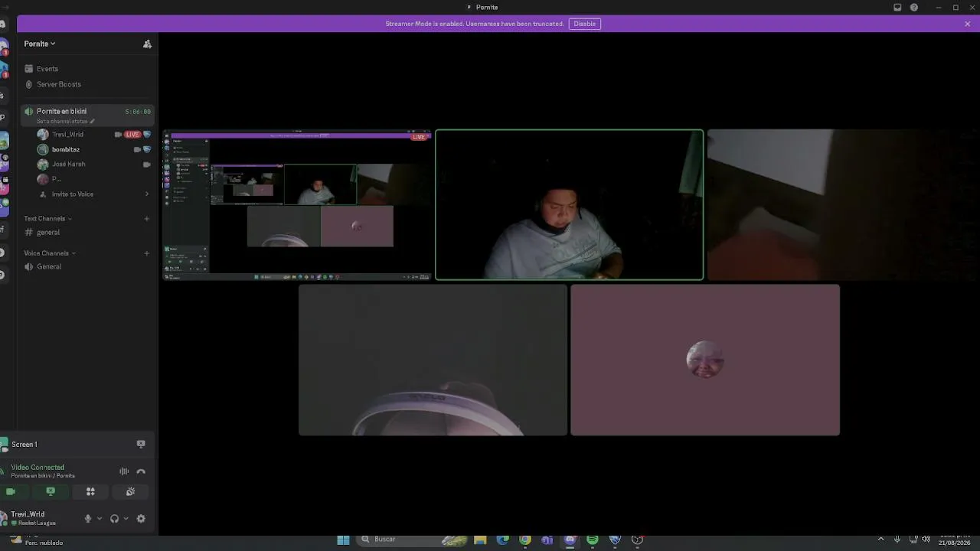Open the Windows Start menu
The image size is (980, 551).
344,540
